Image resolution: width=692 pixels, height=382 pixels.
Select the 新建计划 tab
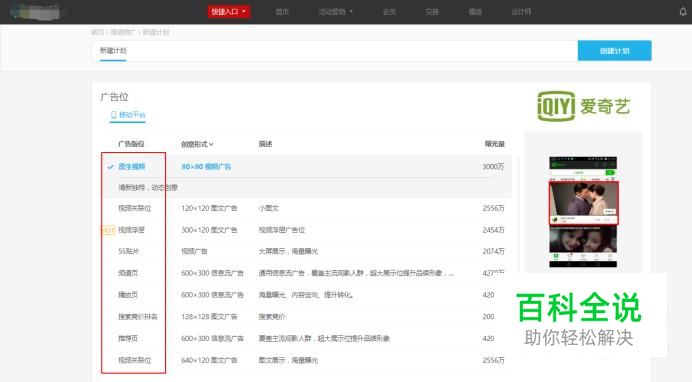tap(113, 51)
